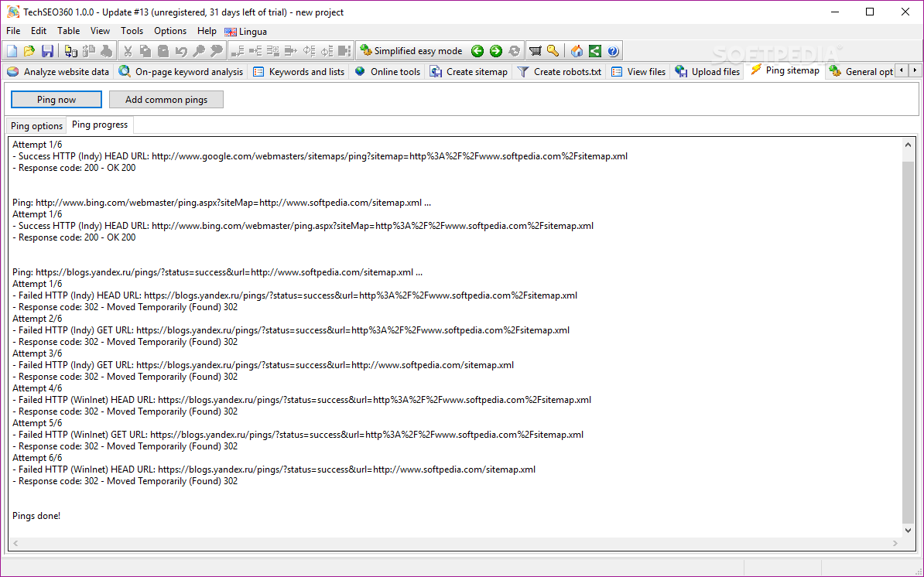Switch to Keywords and lists tab
This screenshot has width=924, height=577.
click(x=299, y=72)
